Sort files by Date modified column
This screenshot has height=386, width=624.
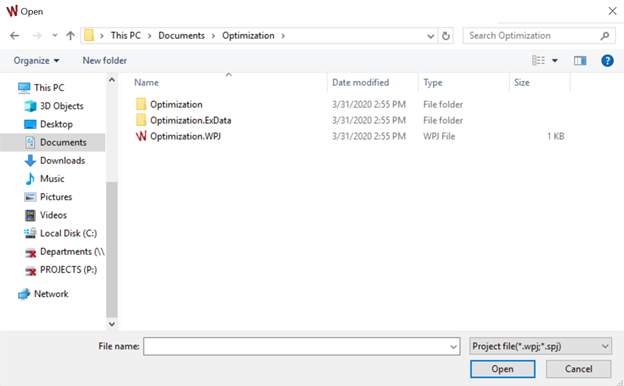click(x=361, y=82)
